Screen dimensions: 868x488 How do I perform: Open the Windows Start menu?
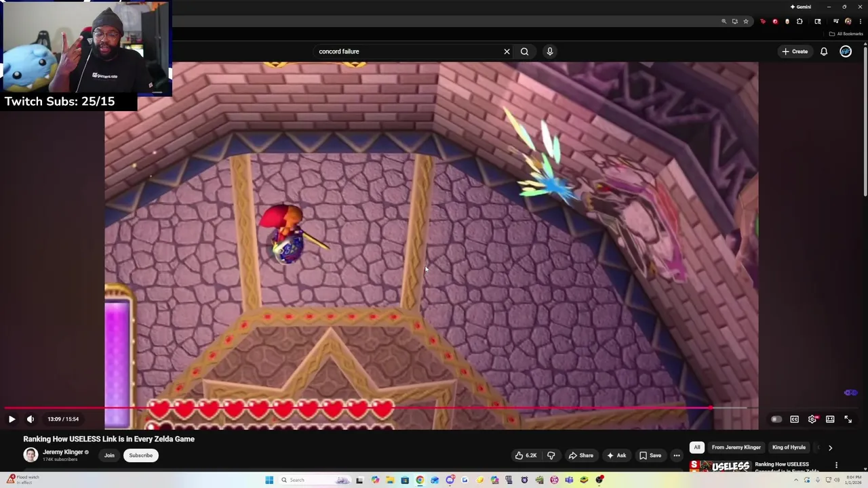(x=269, y=480)
